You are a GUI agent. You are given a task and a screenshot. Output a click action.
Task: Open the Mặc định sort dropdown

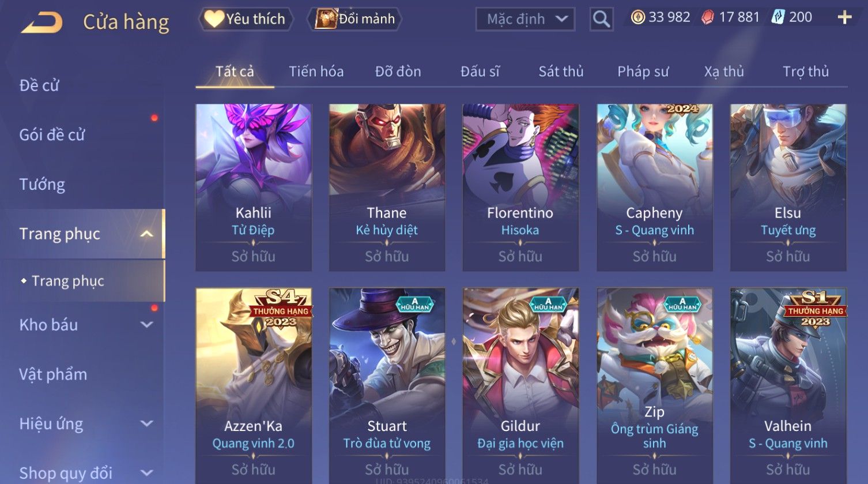[x=525, y=19]
